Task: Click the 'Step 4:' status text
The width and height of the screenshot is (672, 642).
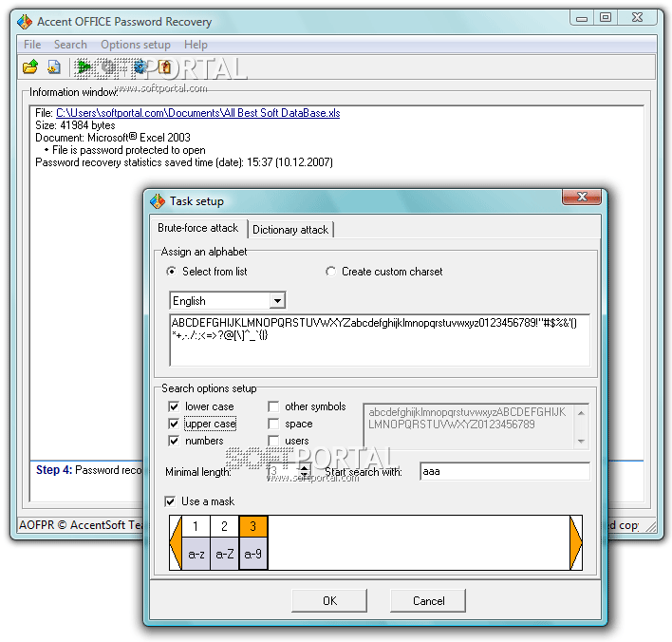Action: click(x=54, y=470)
